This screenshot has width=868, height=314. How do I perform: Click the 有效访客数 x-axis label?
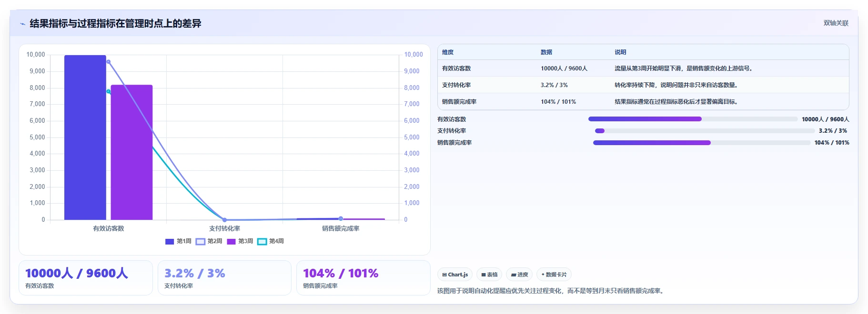(x=108, y=228)
